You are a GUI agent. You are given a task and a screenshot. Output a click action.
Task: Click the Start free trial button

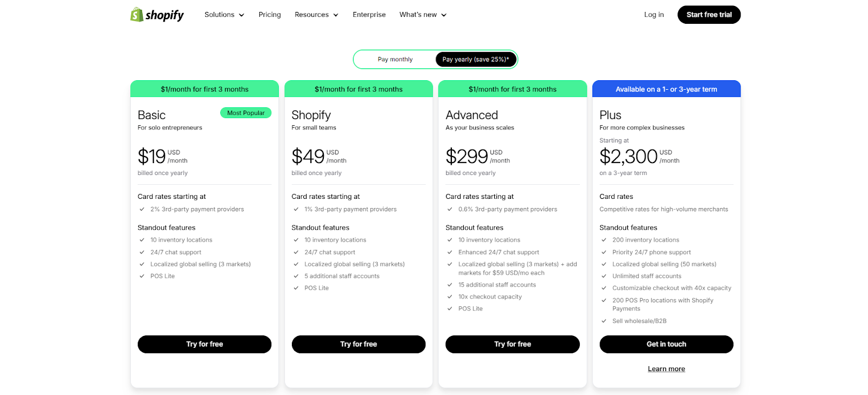pos(709,15)
